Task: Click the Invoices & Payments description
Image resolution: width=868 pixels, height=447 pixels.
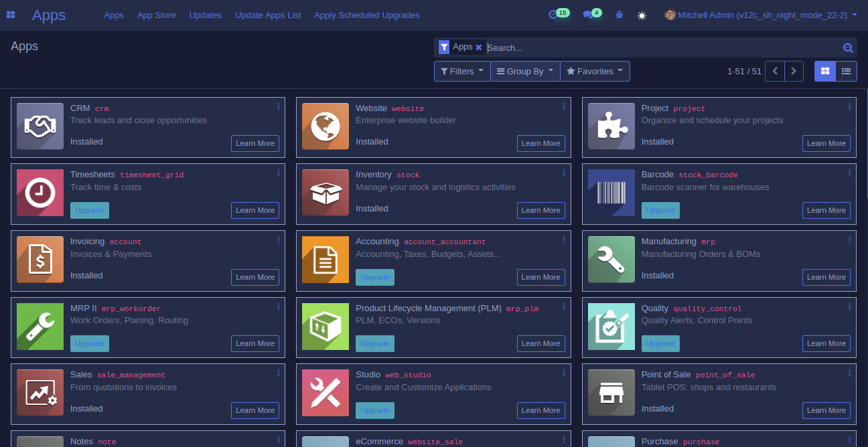Action: 111,254
